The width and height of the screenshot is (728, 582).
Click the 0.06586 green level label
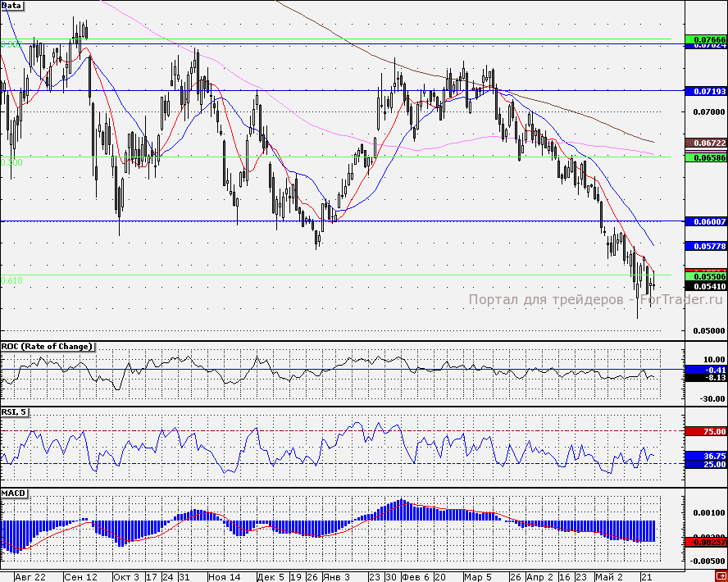coord(706,158)
